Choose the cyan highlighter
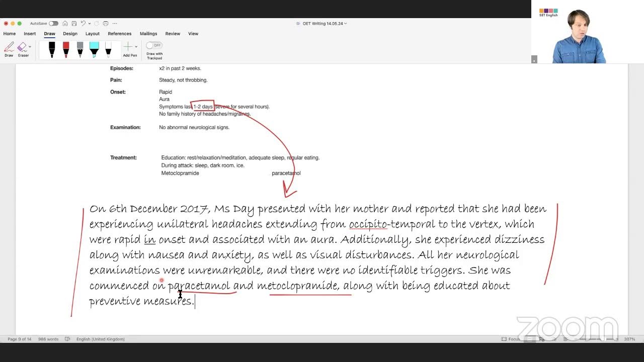Screen dimensions: 644x362 pyautogui.click(x=94, y=49)
